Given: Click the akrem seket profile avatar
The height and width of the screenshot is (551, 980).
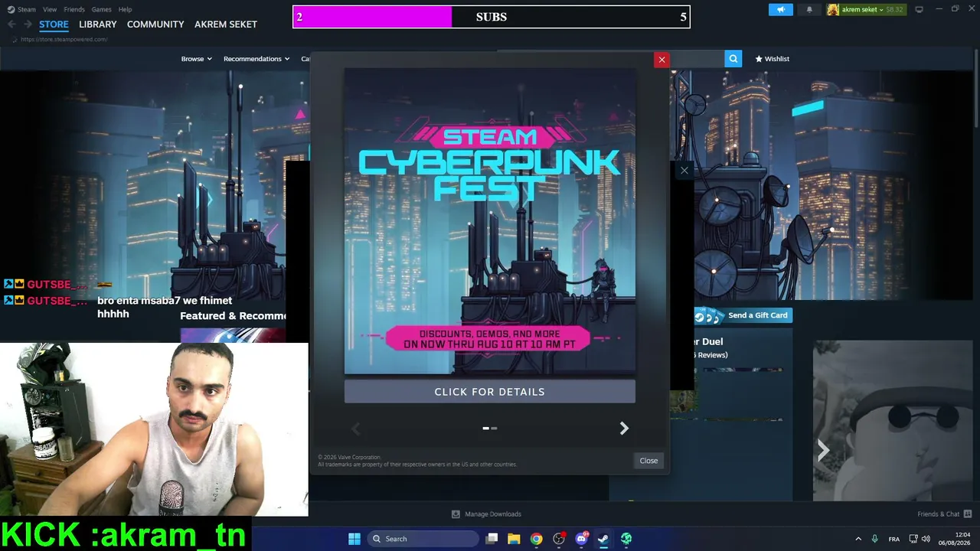Looking at the screenshot, I should click(832, 9).
